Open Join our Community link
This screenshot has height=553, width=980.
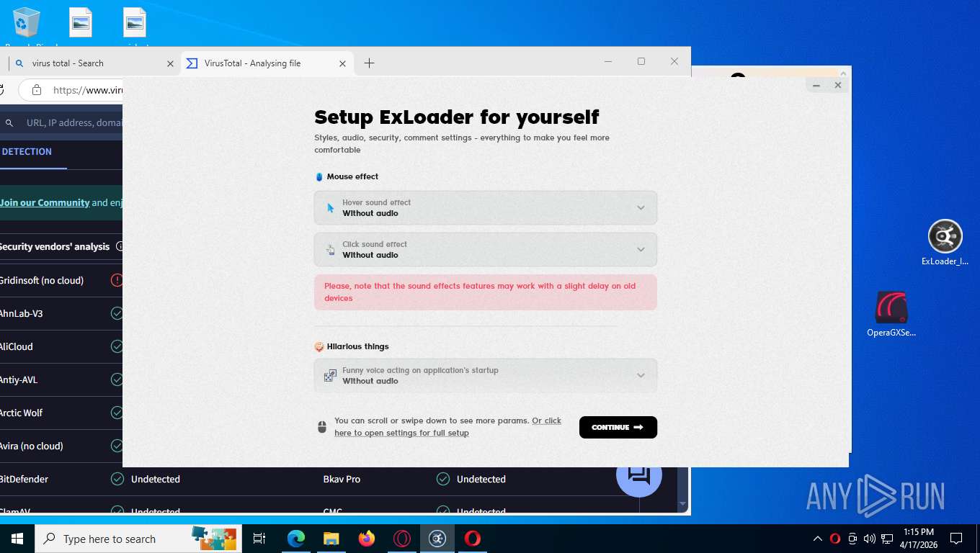point(45,203)
